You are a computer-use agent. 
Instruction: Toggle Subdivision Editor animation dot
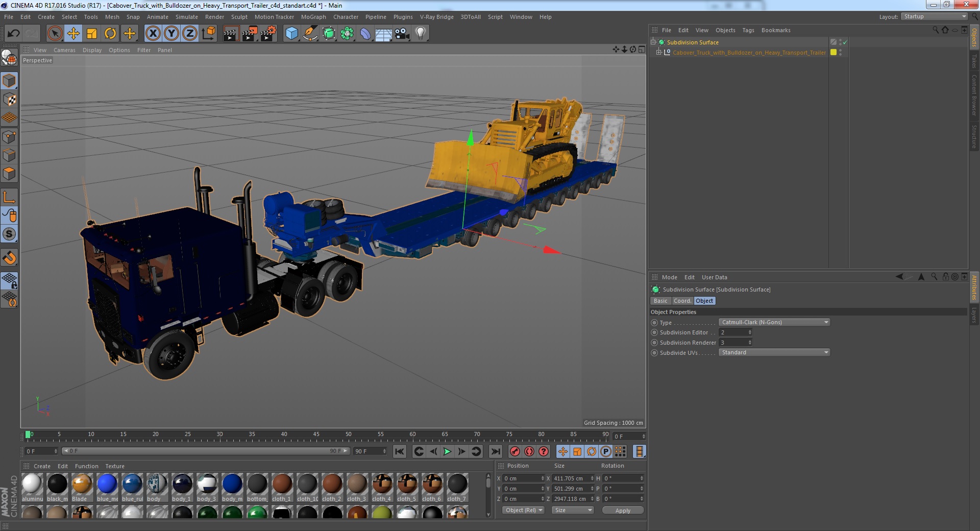point(654,332)
